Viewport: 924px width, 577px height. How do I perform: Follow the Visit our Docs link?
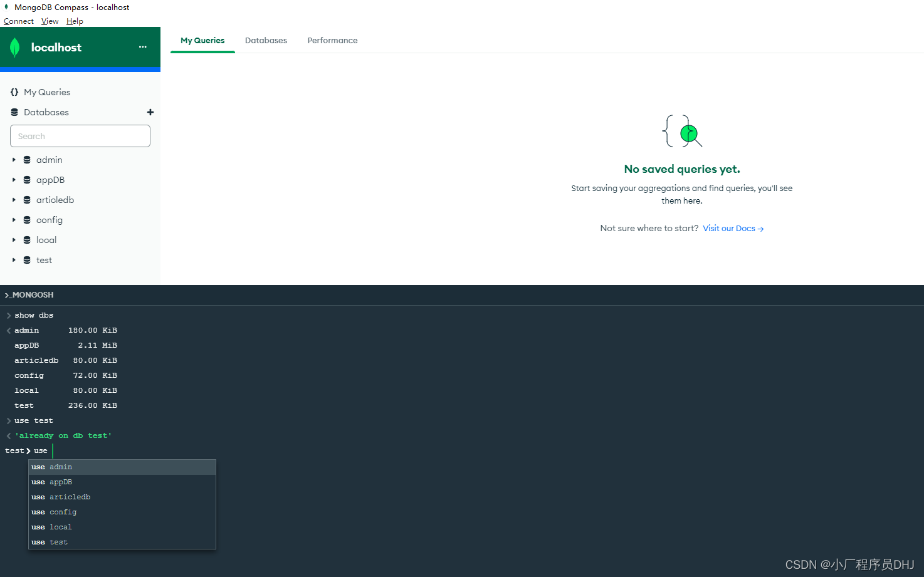click(x=733, y=229)
